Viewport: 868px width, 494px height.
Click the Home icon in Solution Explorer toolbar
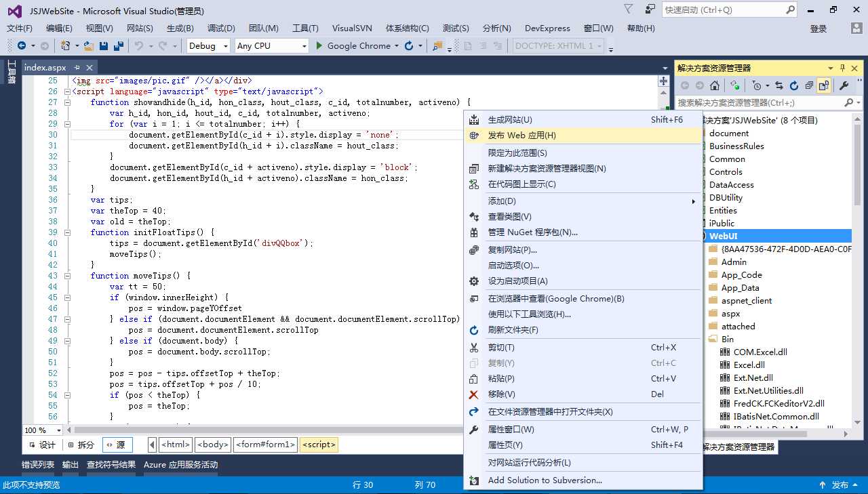[715, 85]
